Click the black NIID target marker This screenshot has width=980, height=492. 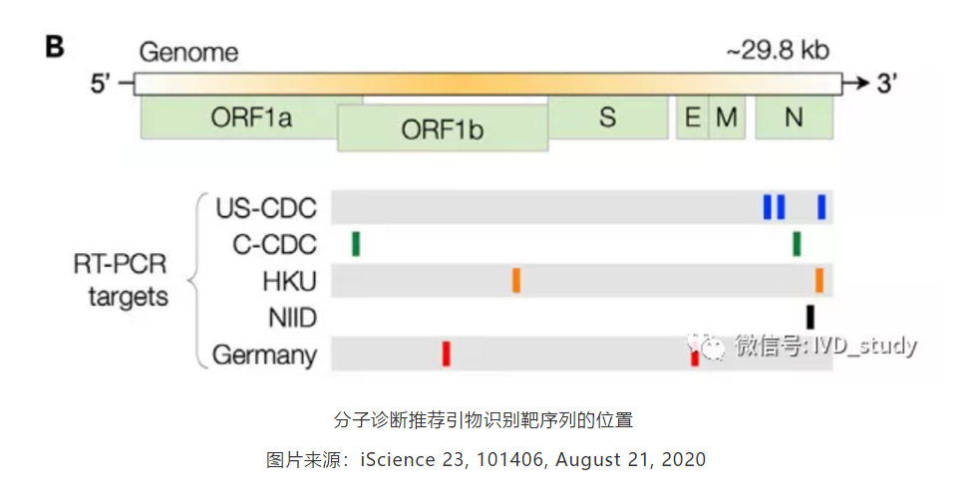(811, 317)
